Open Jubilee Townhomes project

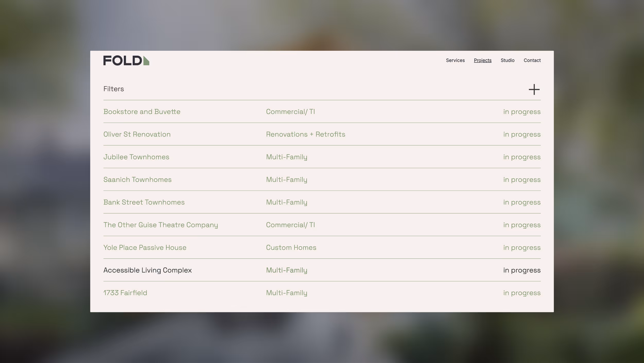[x=136, y=157]
